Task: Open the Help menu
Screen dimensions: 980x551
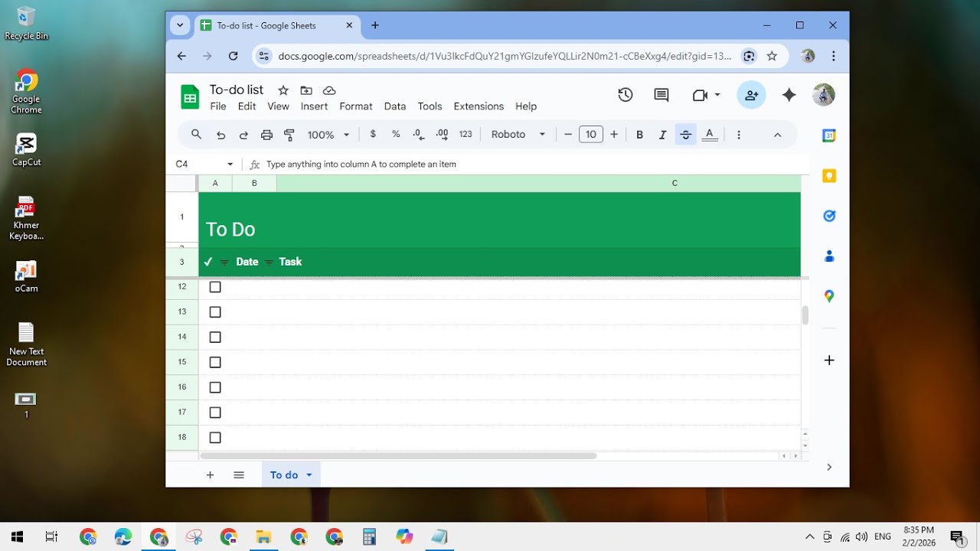Action: 526,106
